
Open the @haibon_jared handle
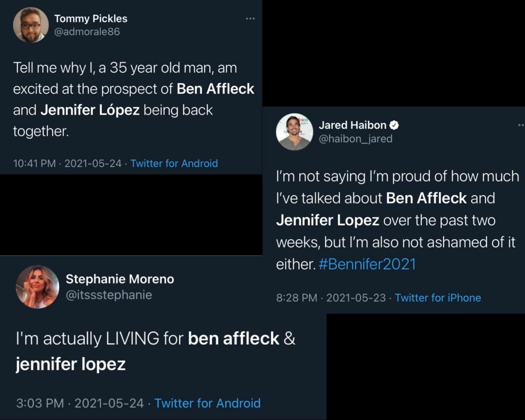coord(355,139)
